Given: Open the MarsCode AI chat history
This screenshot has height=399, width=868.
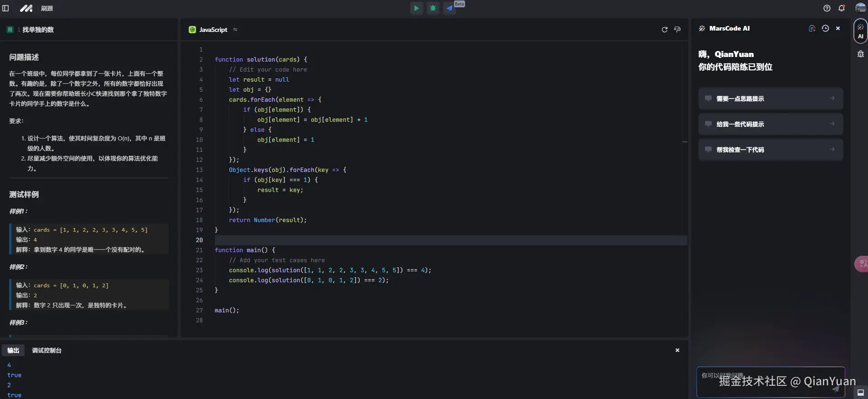Looking at the screenshot, I should (825, 28).
